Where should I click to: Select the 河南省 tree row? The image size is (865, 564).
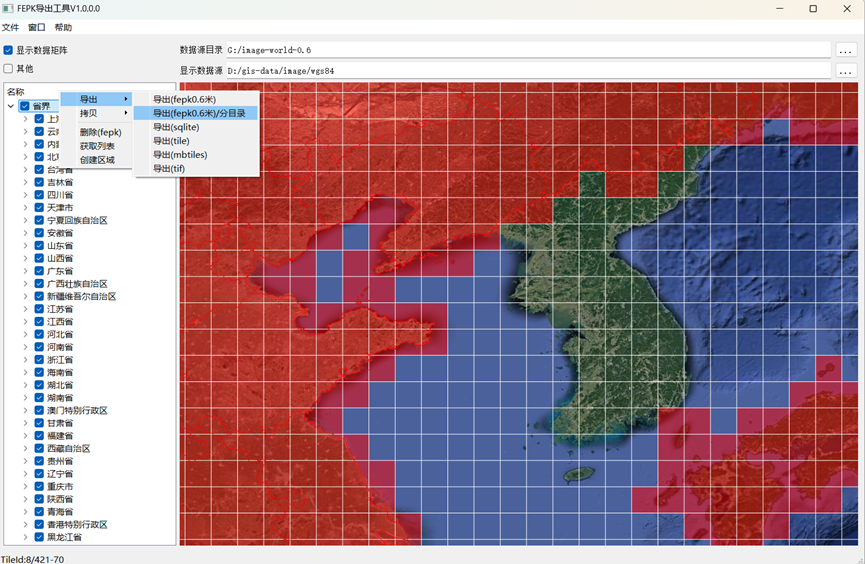[x=60, y=347]
